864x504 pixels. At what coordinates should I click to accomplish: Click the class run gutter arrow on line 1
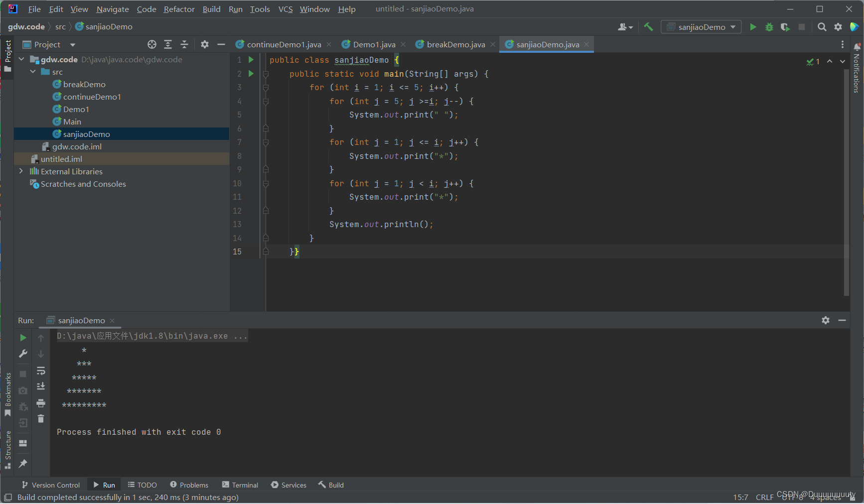251,60
